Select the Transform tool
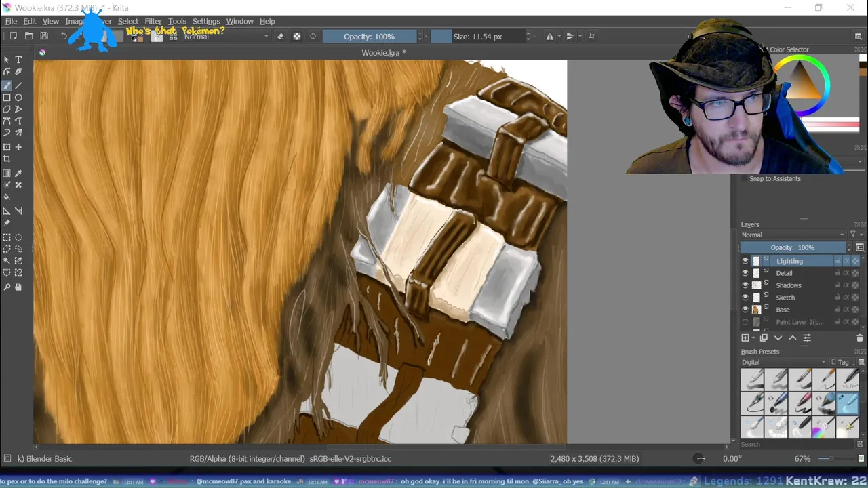868x488 pixels. pos(7,147)
